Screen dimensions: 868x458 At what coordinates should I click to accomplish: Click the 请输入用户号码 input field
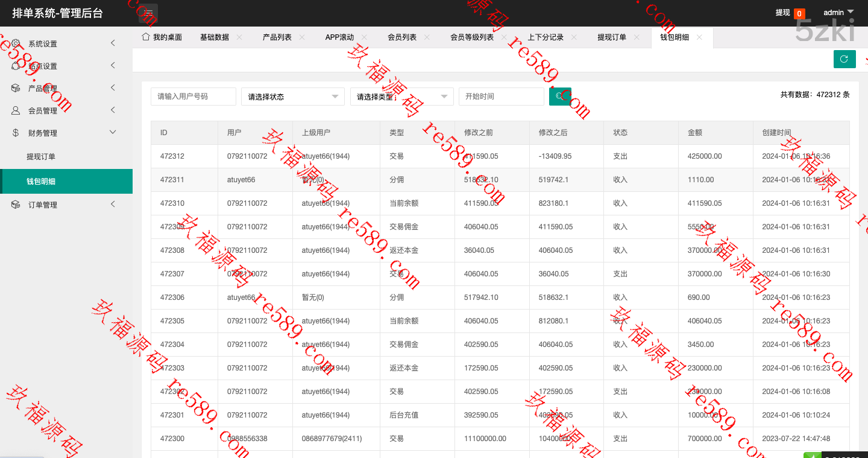[x=193, y=97]
